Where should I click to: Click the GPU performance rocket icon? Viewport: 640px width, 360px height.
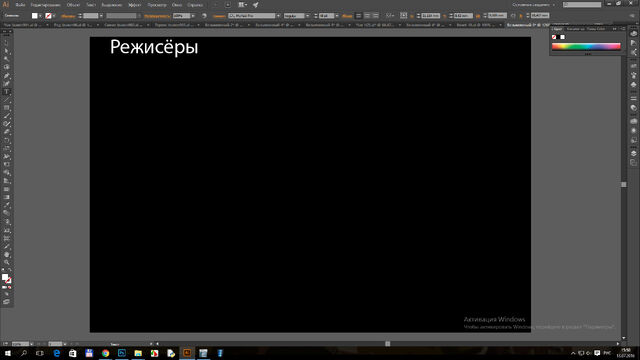(x=256, y=5)
